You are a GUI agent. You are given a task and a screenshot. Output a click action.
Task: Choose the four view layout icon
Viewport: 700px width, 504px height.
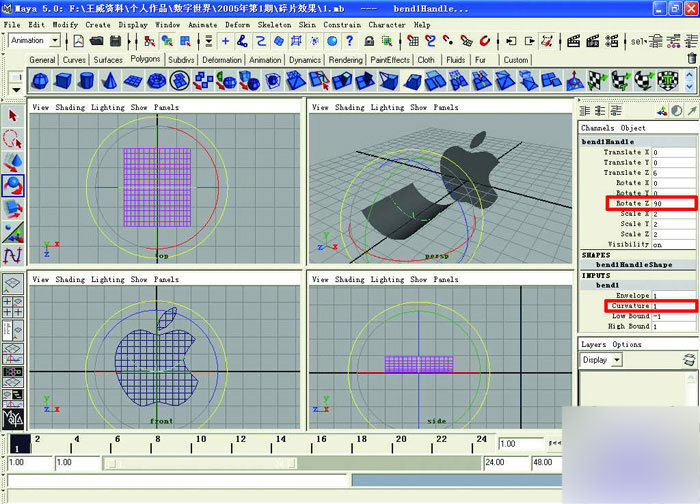(12, 306)
